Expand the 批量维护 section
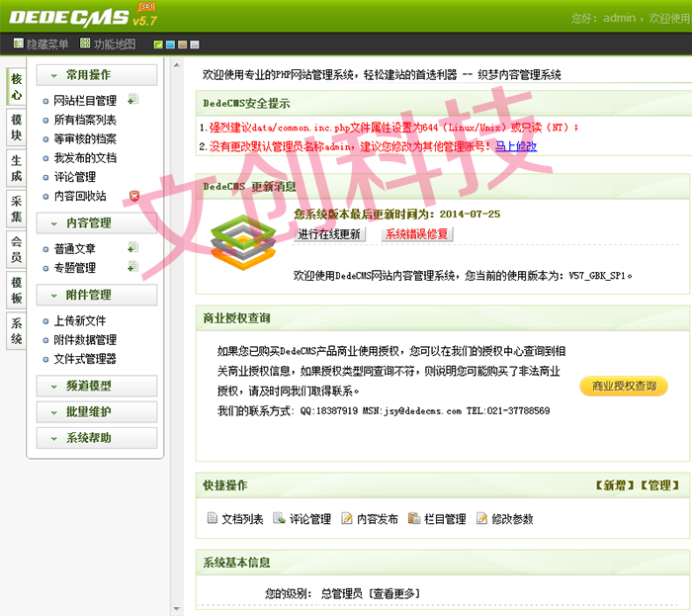 [97, 412]
